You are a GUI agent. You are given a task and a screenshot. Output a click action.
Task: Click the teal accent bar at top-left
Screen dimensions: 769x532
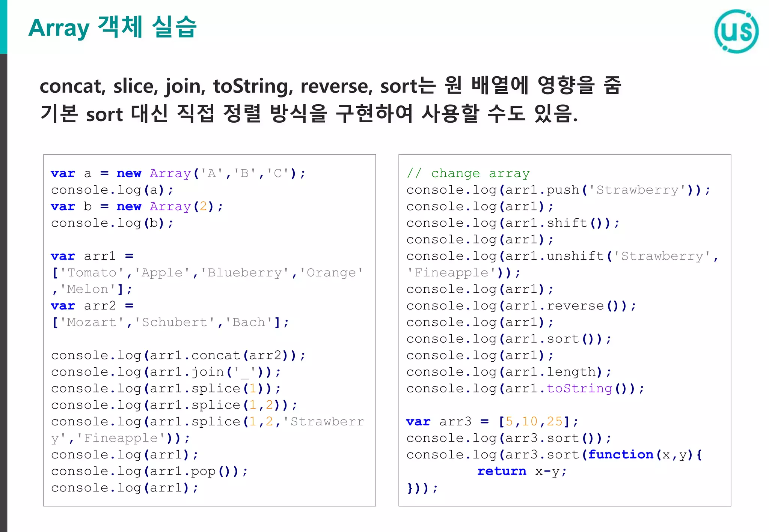(x=3, y=26)
